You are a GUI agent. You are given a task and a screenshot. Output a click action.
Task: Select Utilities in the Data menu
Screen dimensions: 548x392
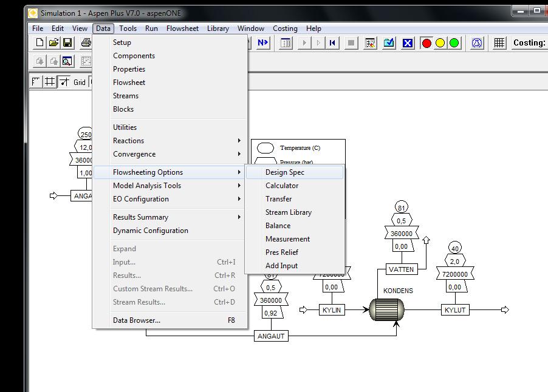click(x=170, y=127)
